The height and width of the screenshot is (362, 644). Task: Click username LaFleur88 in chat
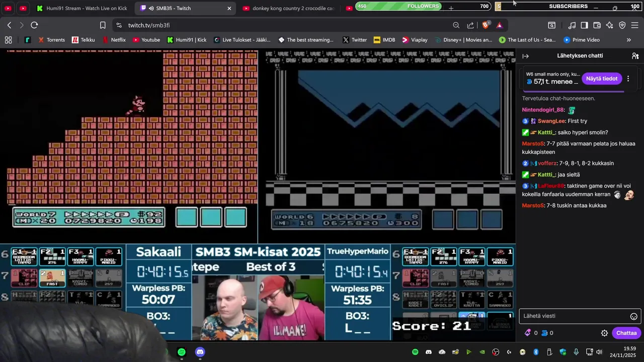(x=551, y=186)
